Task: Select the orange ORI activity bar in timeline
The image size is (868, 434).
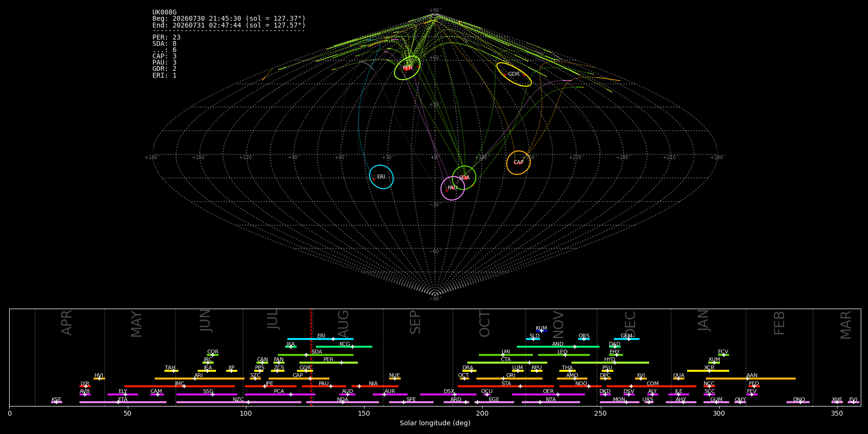Action: tap(509, 379)
